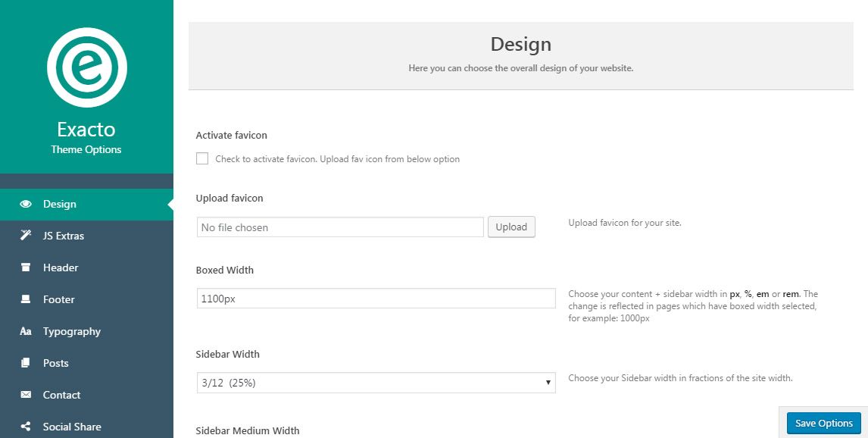Click the Social Share icon
Screen dimensions: 868x438
point(26,427)
